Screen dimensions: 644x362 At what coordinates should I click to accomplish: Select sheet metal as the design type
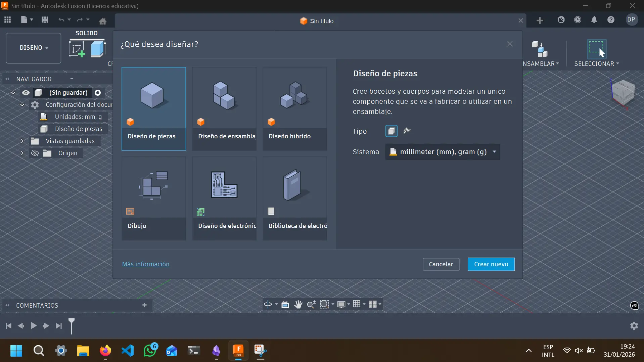[x=407, y=131]
